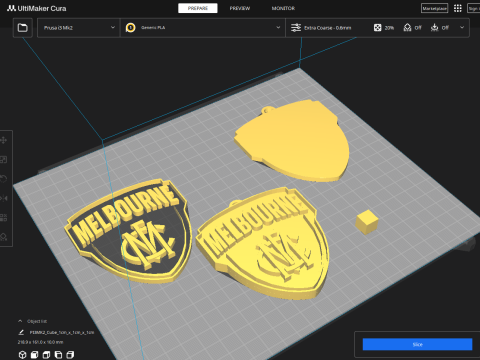Image resolution: width=480 pixels, height=360 pixels.
Task: Select the Per Model Settings tool
Action: tap(4, 218)
